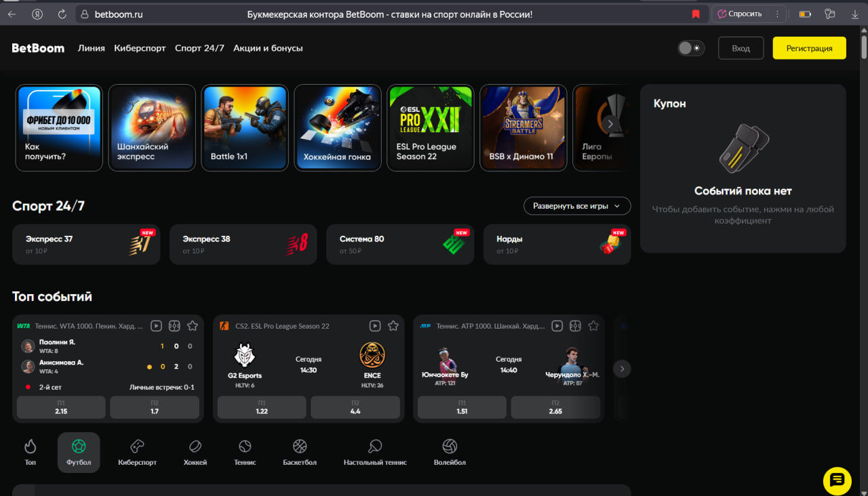Advance the banner carousel with right arrow
The image size is (868, 496).
(x=610, y=124)
